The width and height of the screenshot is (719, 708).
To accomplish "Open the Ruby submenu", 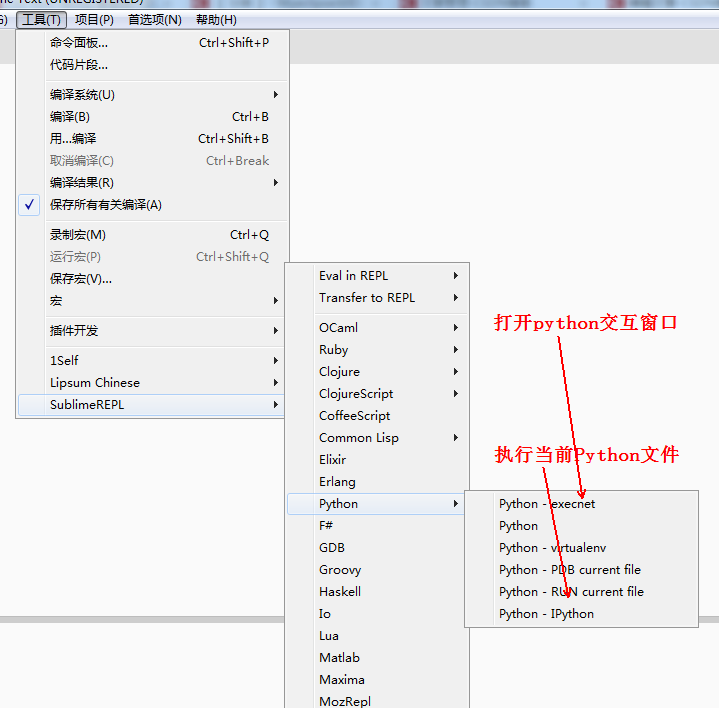I will click(x=377, y=349).
